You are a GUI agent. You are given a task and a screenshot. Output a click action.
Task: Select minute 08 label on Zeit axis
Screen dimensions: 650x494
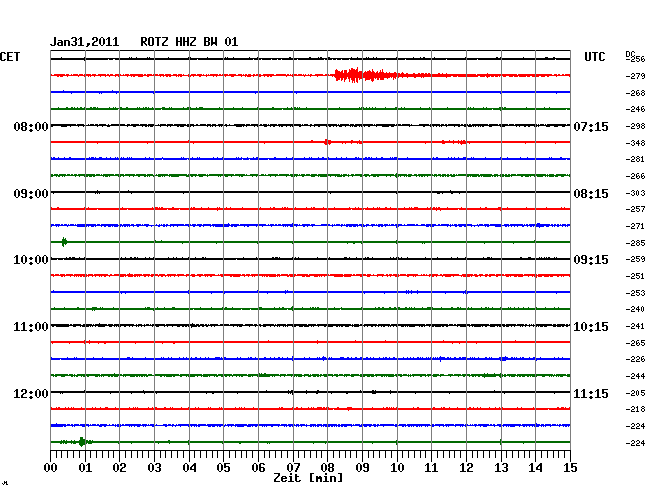tap(327, 468)
